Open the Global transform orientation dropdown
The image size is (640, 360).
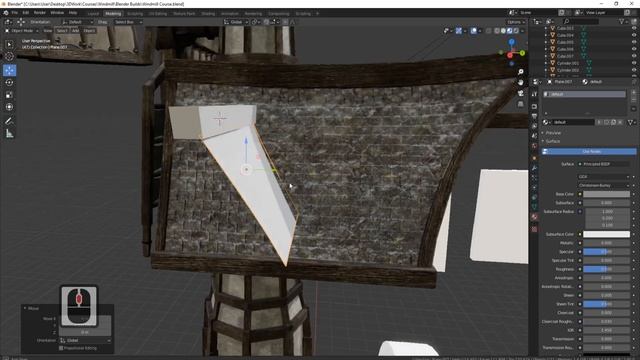pos(236,22)
